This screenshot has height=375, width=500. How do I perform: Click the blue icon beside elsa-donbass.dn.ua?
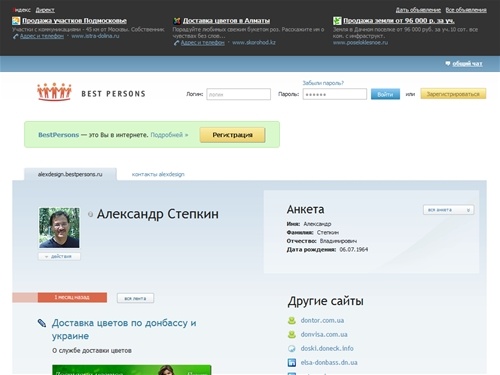click(292, 362)
